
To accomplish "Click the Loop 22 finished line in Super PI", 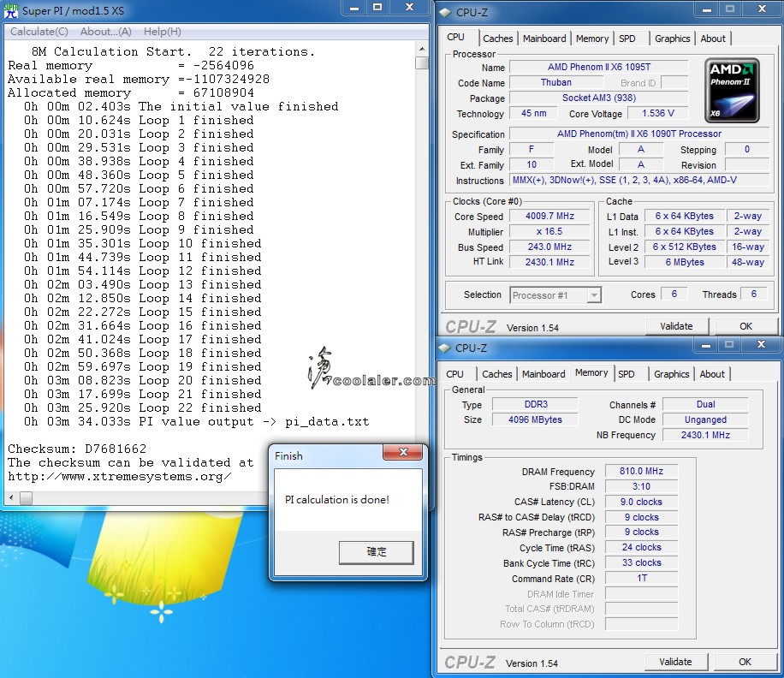I will tap(142, 407).
